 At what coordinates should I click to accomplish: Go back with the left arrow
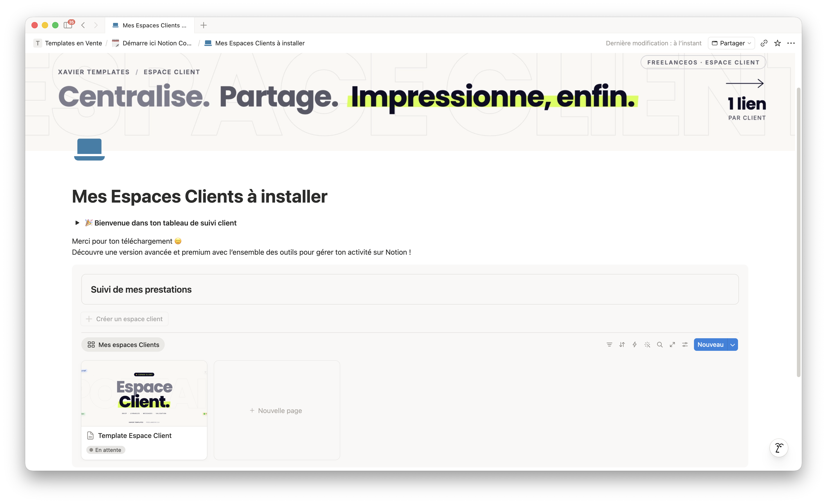(x=83, y=25)
